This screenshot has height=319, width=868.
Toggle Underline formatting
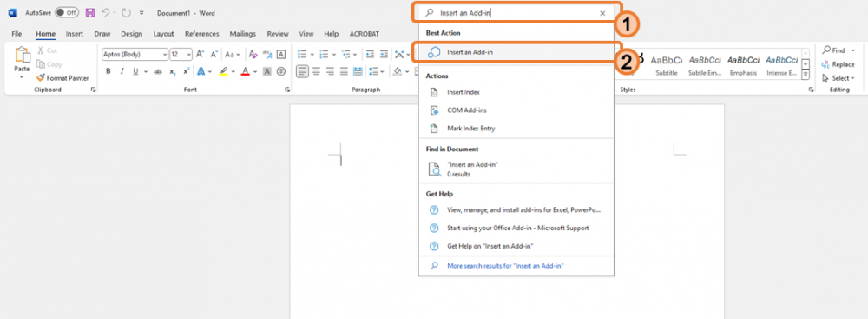click(x=135, y=71)
